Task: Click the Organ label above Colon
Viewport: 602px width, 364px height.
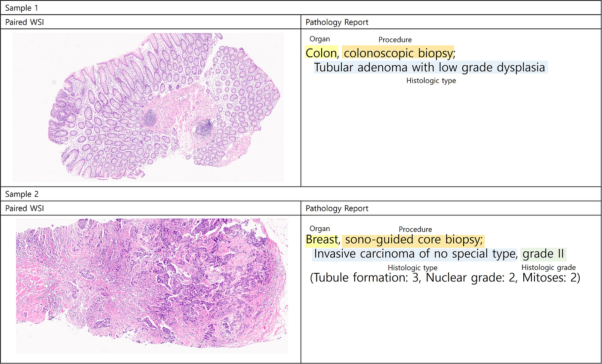Action: (x=319, y=39)
